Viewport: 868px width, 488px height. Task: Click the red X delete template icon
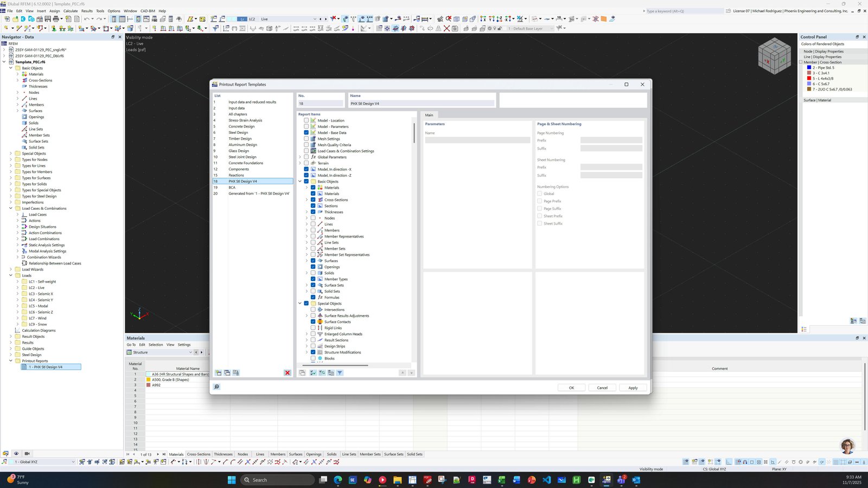pyautogui.click(x=287, y=373)
